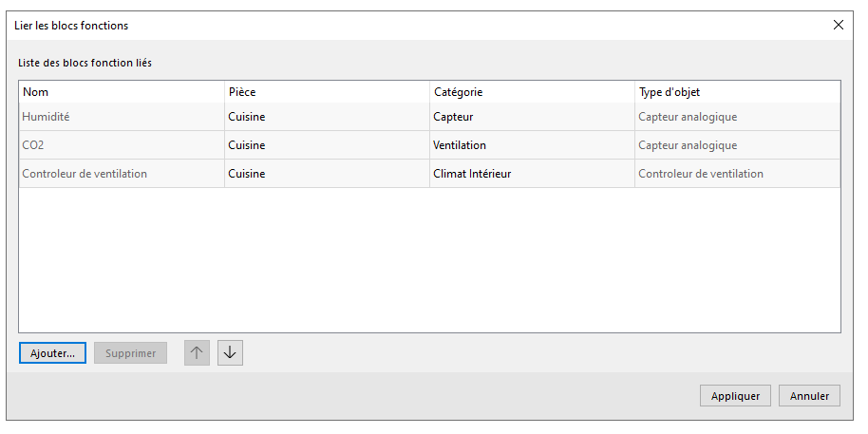This screenshot has height=434, width=868.
Task: Select the Controleur de ventilation name cell
Action: pyautogui.click(x=85, y=174)
